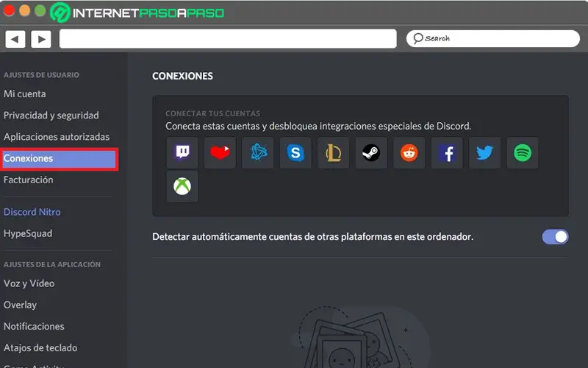
Task: Open Mi cuenta settings
Action: pyautogui.click(x=25, y=94)
